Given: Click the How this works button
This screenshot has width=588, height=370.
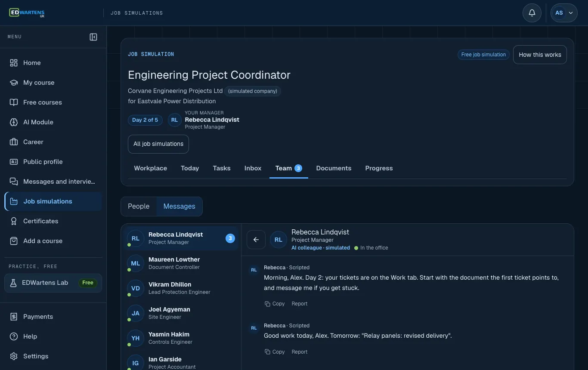Looking at the screenshot, I should click(540, 55).
